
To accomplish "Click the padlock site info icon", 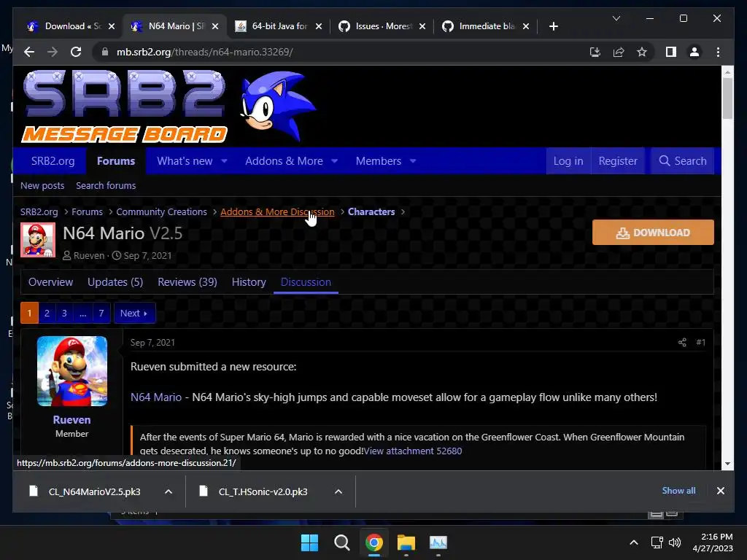I will [105, 52].
